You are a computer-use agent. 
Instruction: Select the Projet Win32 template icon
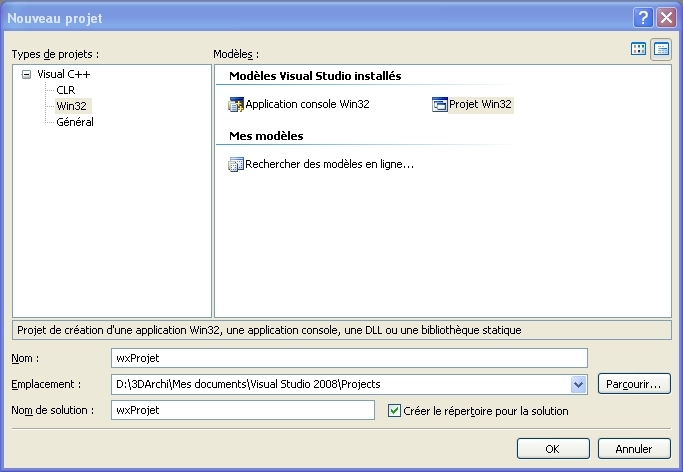439,104
